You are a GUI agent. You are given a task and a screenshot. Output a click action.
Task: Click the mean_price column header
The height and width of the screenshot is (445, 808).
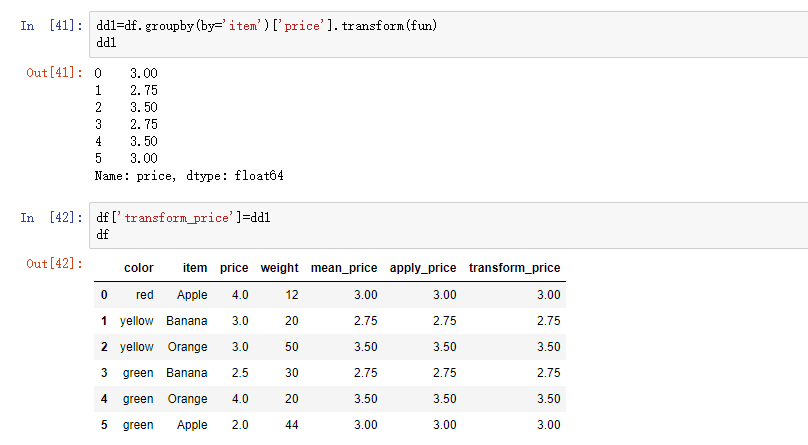pyautogui.click(x=344, y=268)
